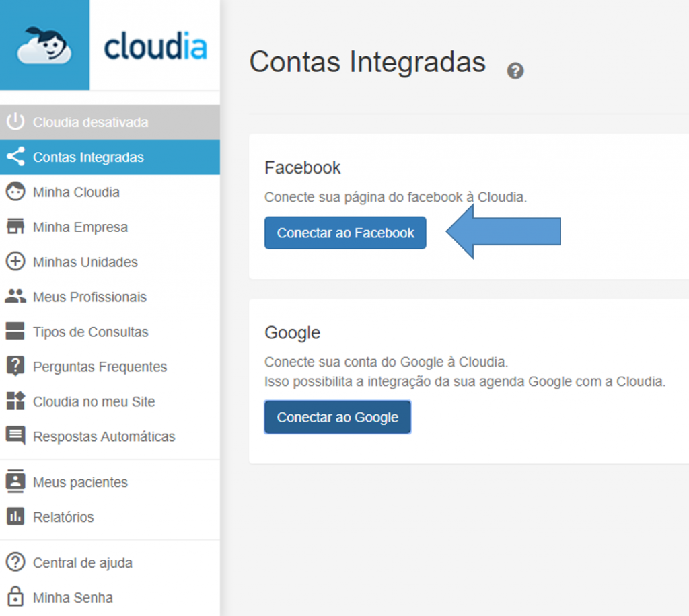The width and height of the screenshot is (689, 616).
Task: Click the help question mark beside Contas Integradas
Action: pyautogui.click(x=515, y=71)
